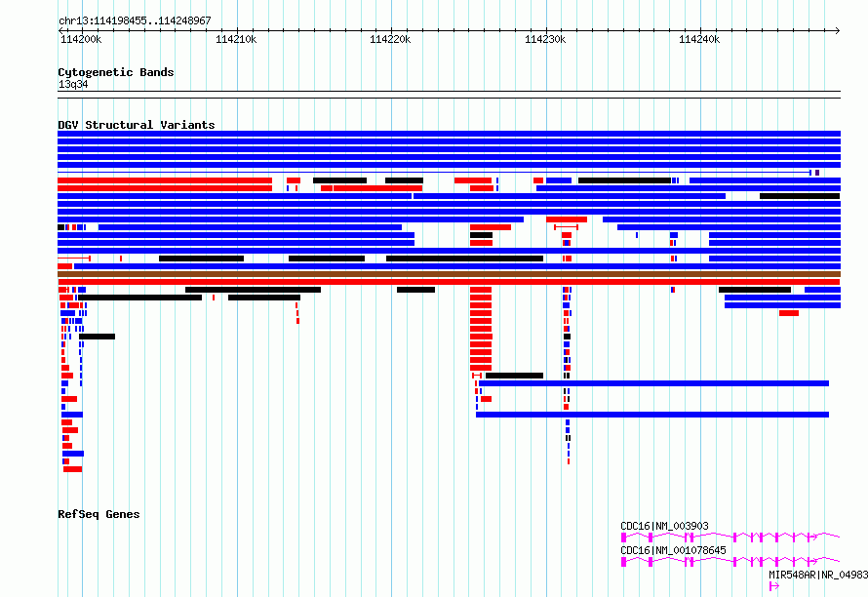Click the small purple variant at thin blue line's end
Viewport: 868px width, 597px height.
(817, 173)
